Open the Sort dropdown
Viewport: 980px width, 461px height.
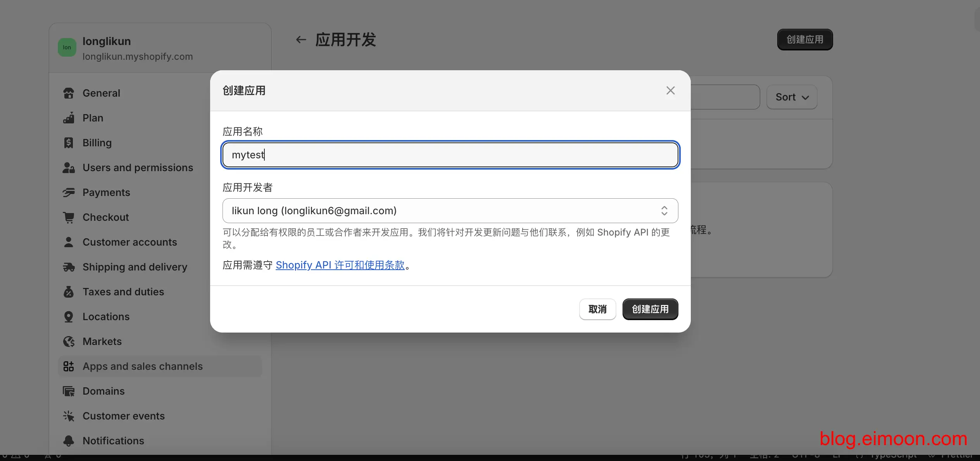point(791,97)
